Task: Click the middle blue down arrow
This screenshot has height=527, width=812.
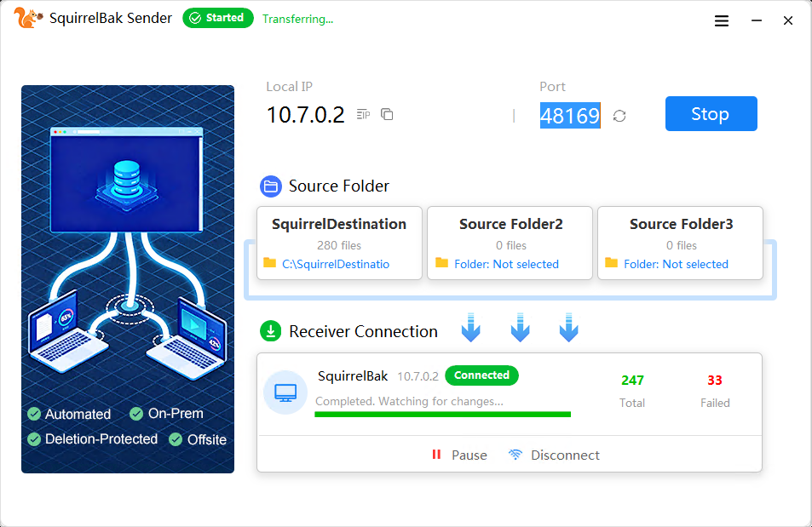Action: click(520, 327)
